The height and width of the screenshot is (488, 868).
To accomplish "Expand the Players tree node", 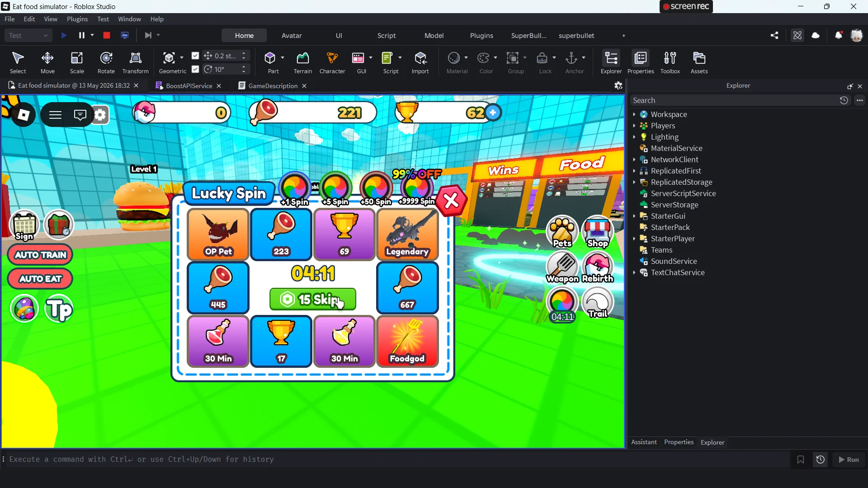I will click(x=634, y=126).
